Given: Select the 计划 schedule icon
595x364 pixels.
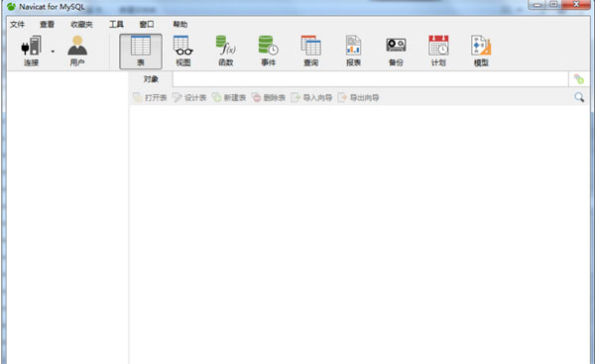Looking at the screenshot, I should [438, 51].
